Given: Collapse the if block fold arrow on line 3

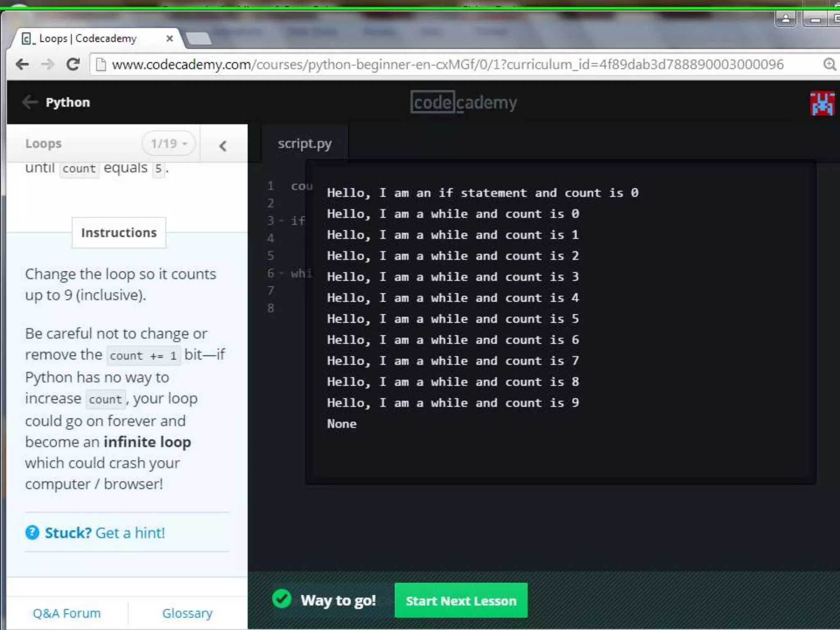Looking at the screenshot, I should 282,221.
